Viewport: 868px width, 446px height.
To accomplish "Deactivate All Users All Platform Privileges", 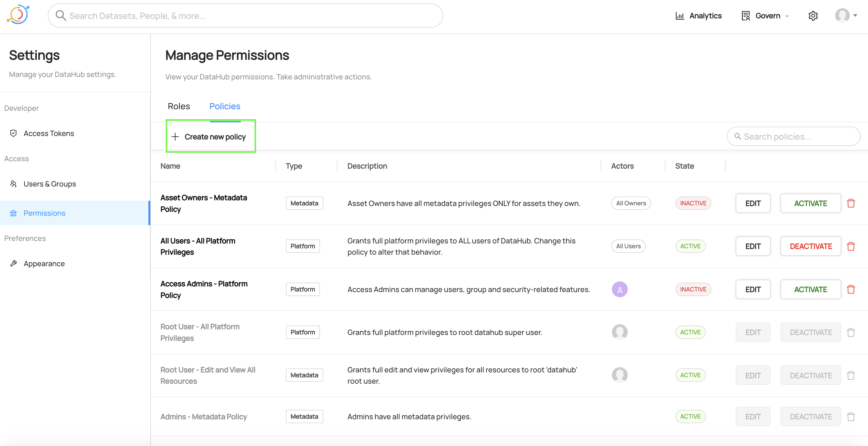I will (x=811, y=246).
